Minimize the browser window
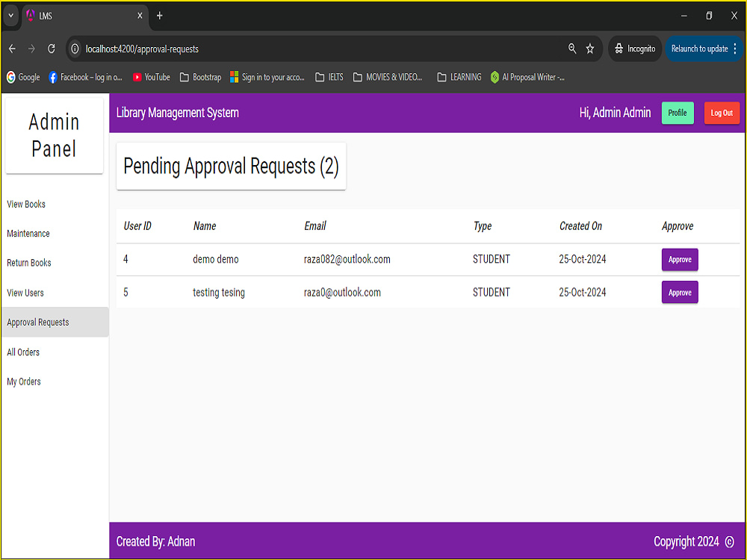 pos(684,16)
